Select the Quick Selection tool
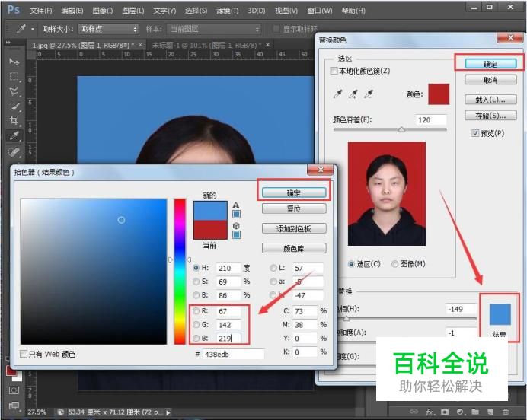The height and width of the screenshot is (420, 527). click(14, 106)
